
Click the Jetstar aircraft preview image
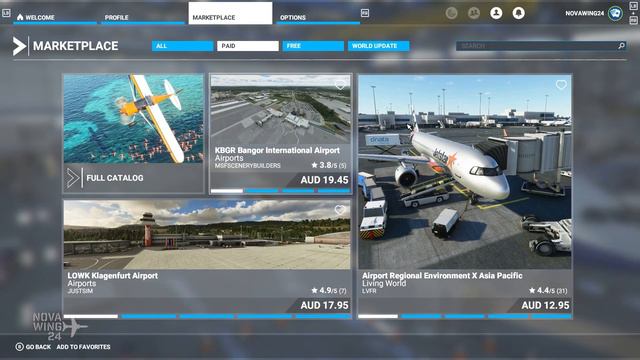click(465, 172)
